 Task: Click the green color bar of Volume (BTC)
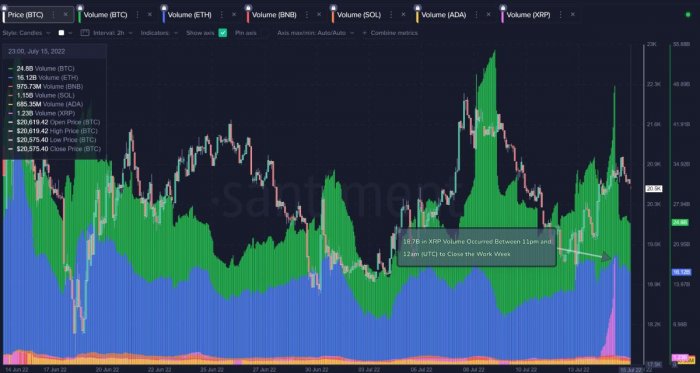79,16
